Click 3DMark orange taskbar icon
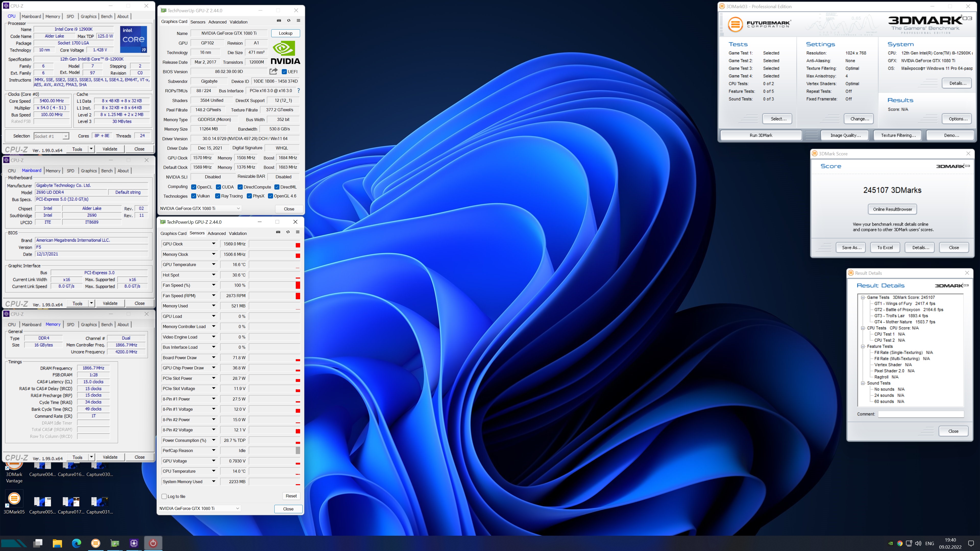 95,543
